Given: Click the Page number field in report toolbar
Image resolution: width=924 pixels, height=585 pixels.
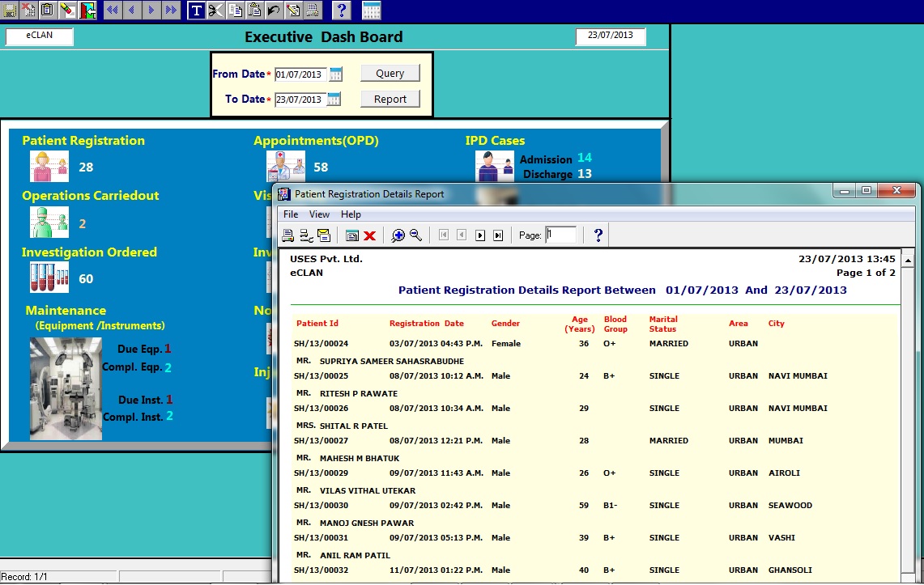Looking at the screenshot, I should tap(560, 235).
